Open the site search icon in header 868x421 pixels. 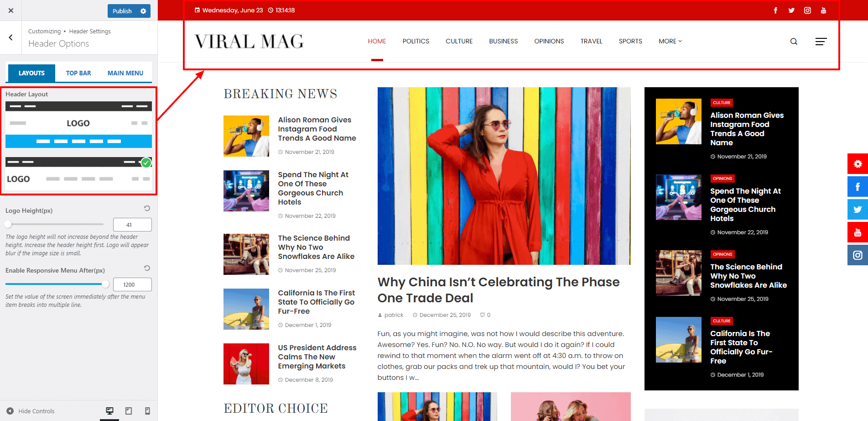tap(794, 42)
